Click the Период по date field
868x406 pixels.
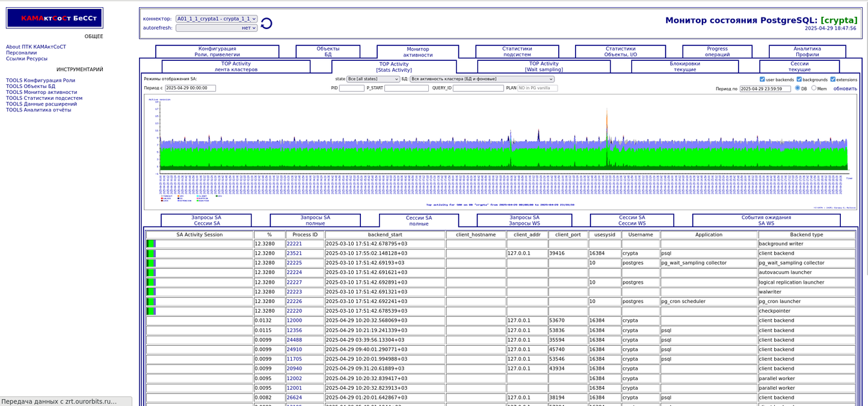pyautogui.click(x=765, y=89)
